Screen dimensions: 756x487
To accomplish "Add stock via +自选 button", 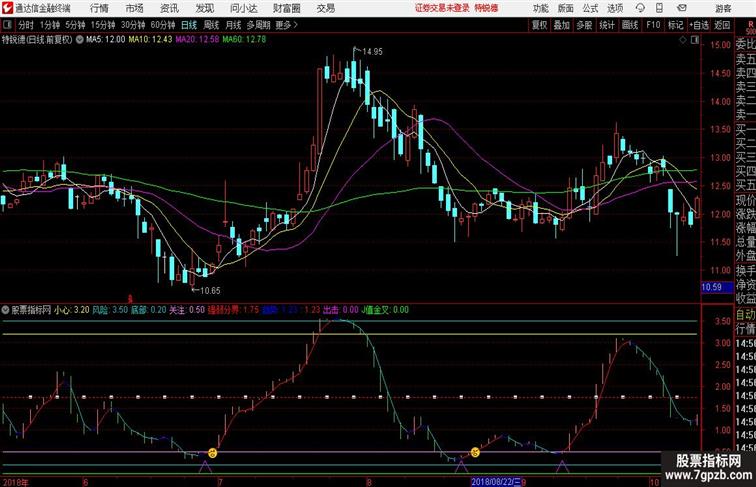I will click(x=699, y=25).
